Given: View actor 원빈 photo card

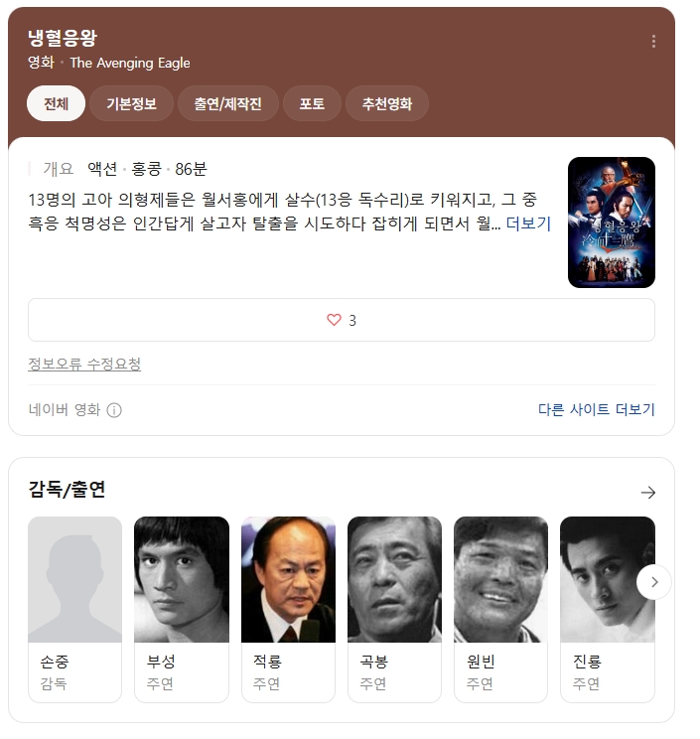Looking at the screenshot, I should click(x=500, y=610).
